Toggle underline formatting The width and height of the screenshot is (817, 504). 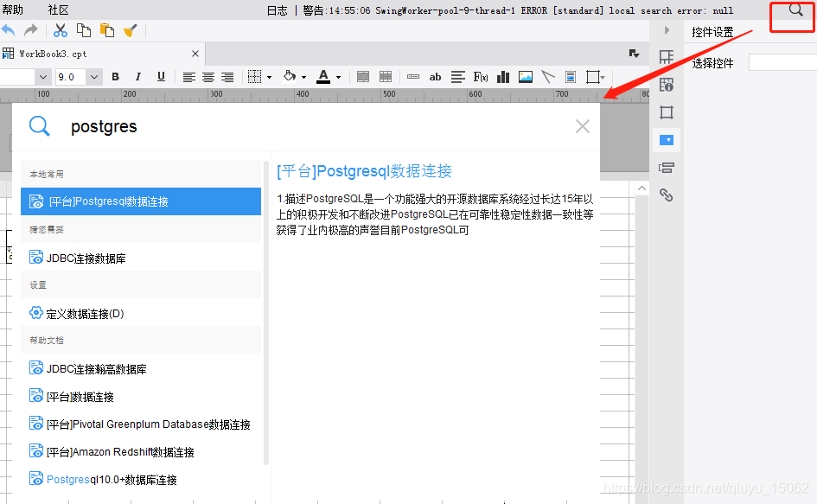point(160,77)
